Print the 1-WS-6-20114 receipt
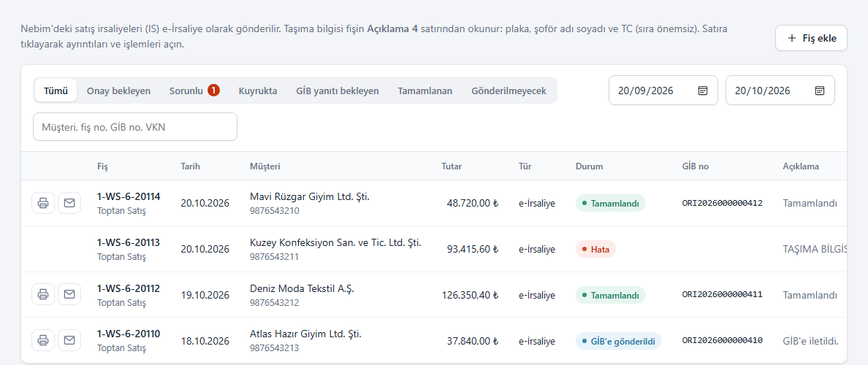868x365 pixels. pyautogui.click(x=43, y=203)
